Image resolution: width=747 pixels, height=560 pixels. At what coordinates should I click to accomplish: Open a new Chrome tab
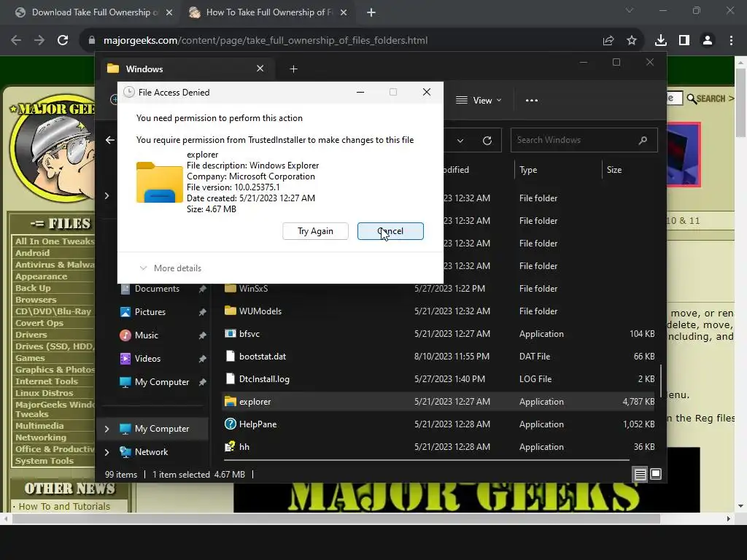[x=371, y=12]
